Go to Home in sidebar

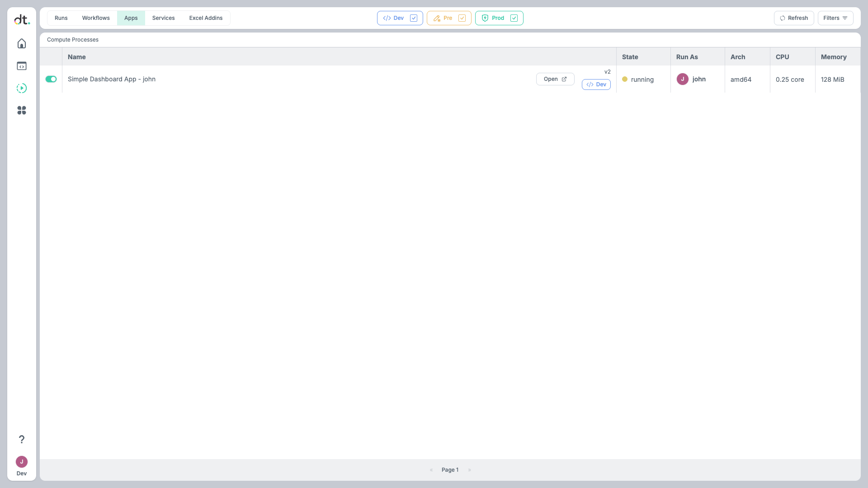pos(22,43)
